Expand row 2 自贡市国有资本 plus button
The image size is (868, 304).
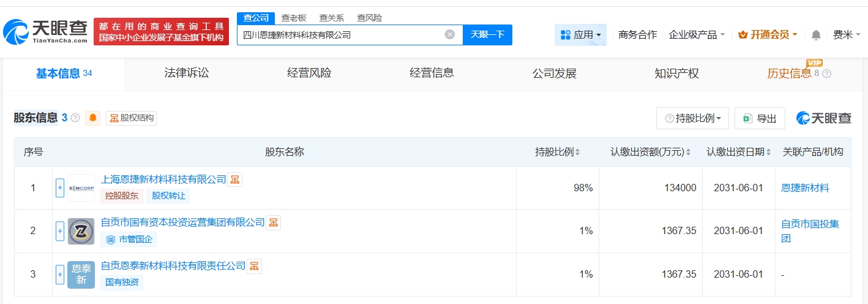click(60, 231)
